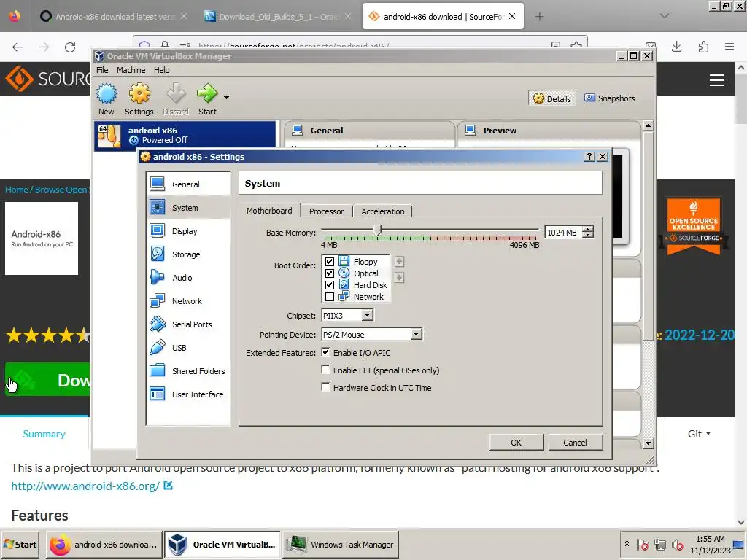Go back in Firefox
The image size is (747, 560).
pyautogui.click(x=18, y=47)
